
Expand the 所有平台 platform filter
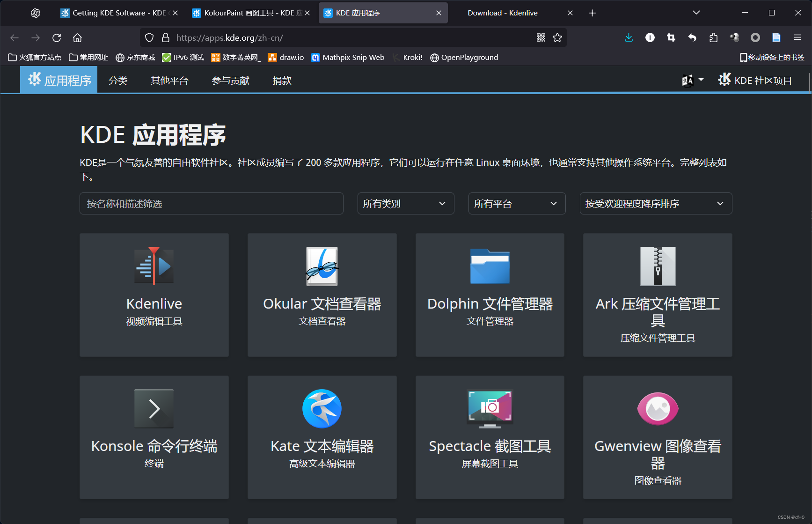click(x=517, y=203)
